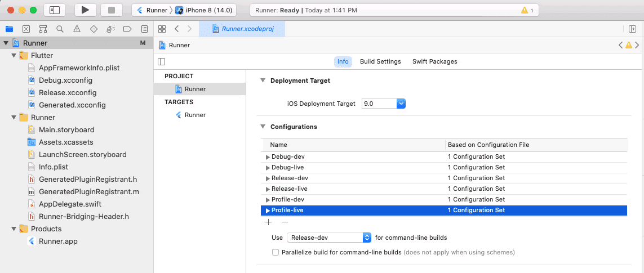This screenshot has height=273, width=644.
Task: Toggle the navigator sidebar visibility button
Action: [55, 10]
